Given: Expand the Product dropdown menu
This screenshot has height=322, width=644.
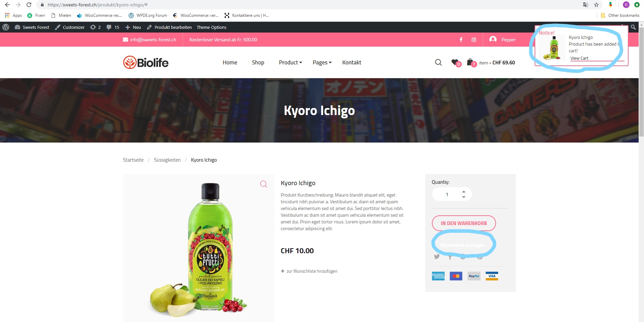Looking at the screenshot, I should [290, 62].
